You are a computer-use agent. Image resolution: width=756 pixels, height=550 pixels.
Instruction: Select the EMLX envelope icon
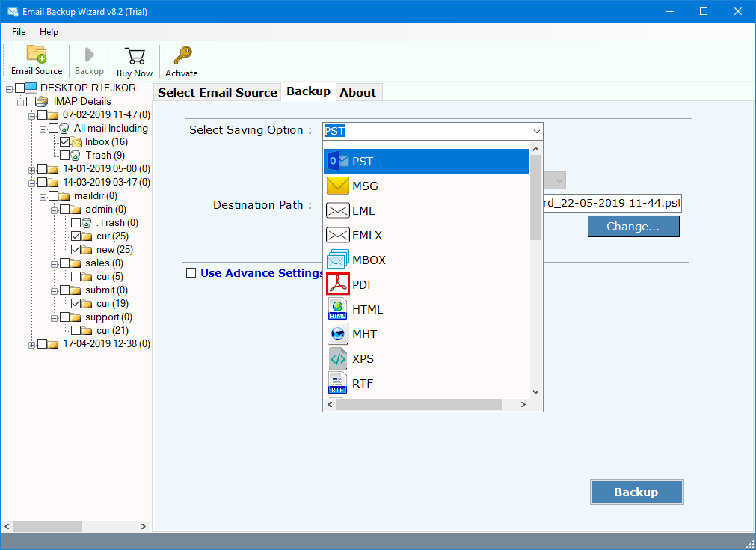(x=337, y=235)
